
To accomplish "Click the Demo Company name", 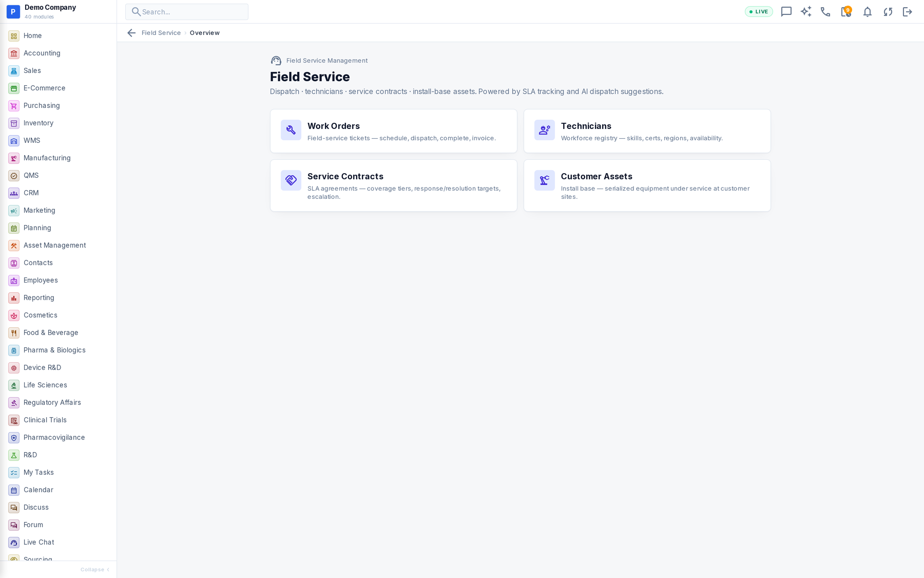I will [50, 7].
